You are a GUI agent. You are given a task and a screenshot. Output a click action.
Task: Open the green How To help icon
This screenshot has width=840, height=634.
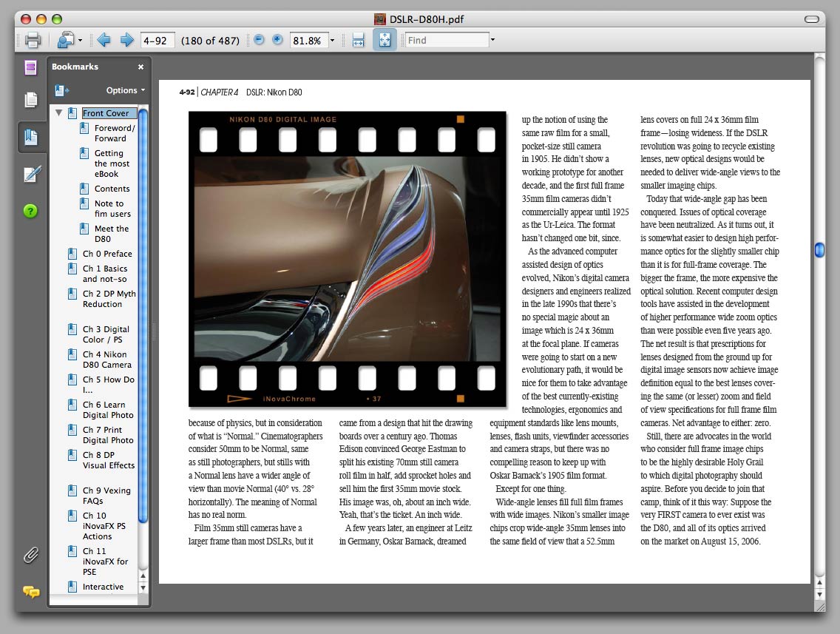coord(30,211)
